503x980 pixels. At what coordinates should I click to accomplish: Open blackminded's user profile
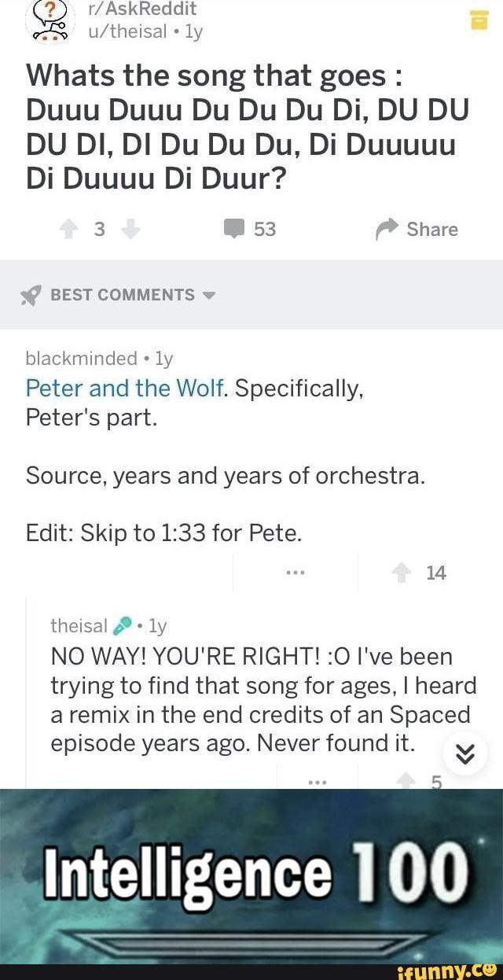[x=81, y=359]
